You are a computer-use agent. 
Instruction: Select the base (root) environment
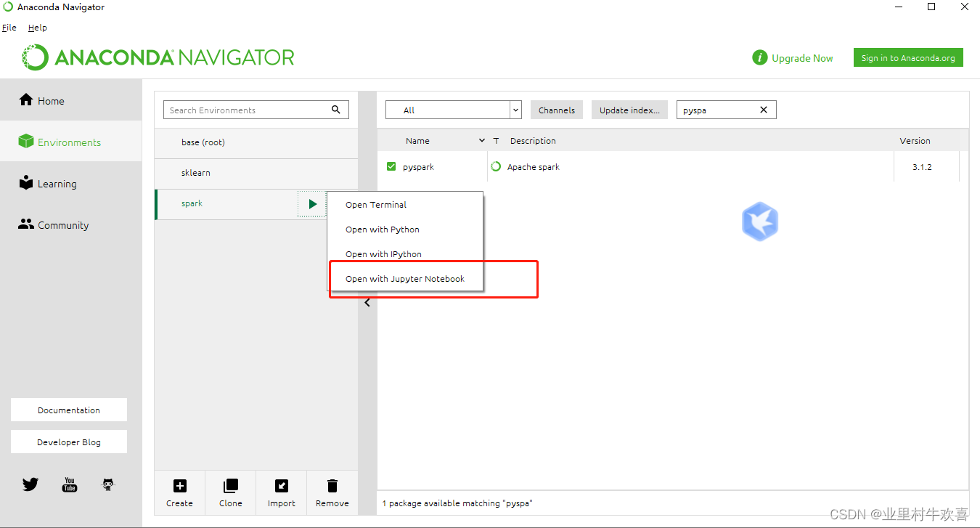(256, 142)
